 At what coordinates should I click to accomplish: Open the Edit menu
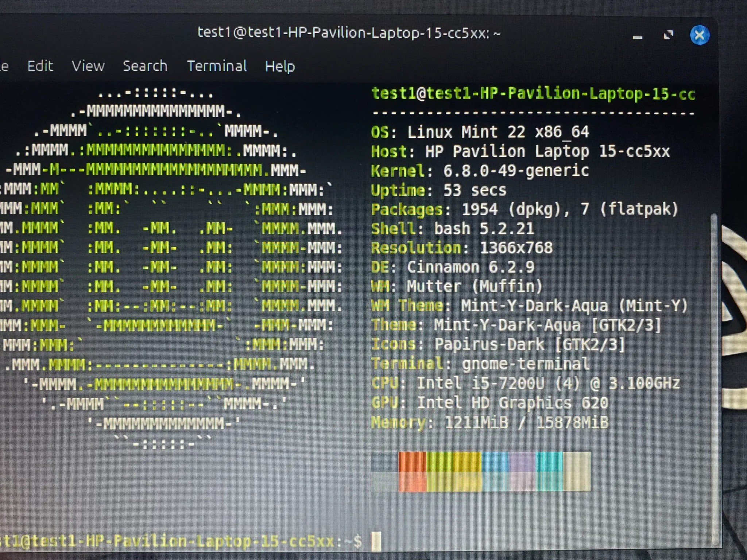click(x=40, y=66)
